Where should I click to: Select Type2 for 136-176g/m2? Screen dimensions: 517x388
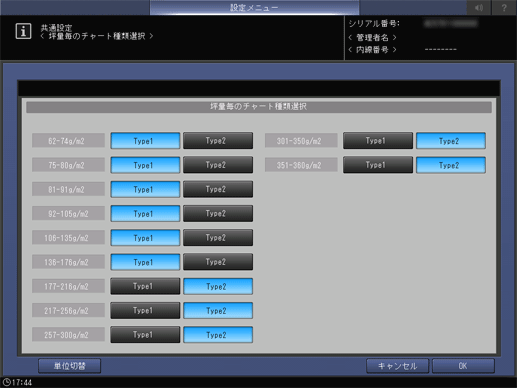tap(218, 262)
